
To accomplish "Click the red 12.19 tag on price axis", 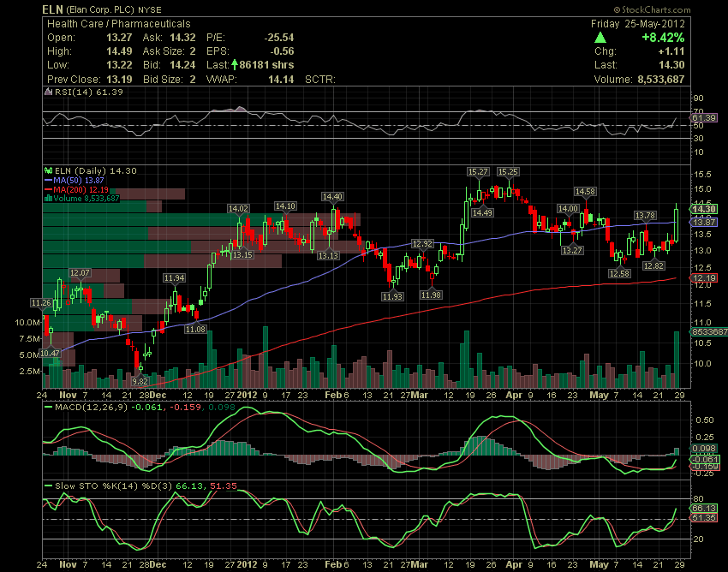I will pyautogui.click(x=704, y=278).
